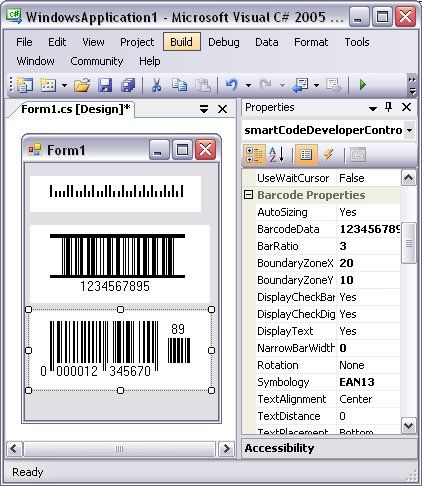The width and height of the screenshot is (422, 486).
Task: Open the Build menu
Action: [182, 42]
